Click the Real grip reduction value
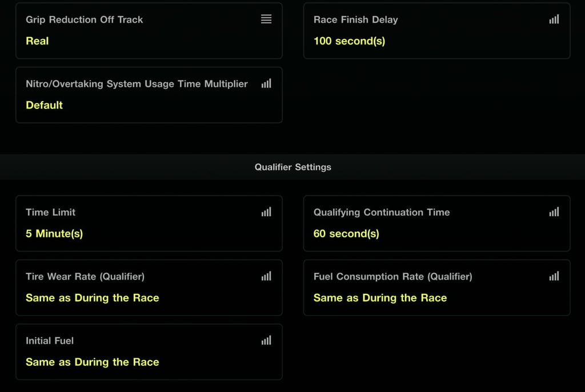 click(x=37, y=41)
